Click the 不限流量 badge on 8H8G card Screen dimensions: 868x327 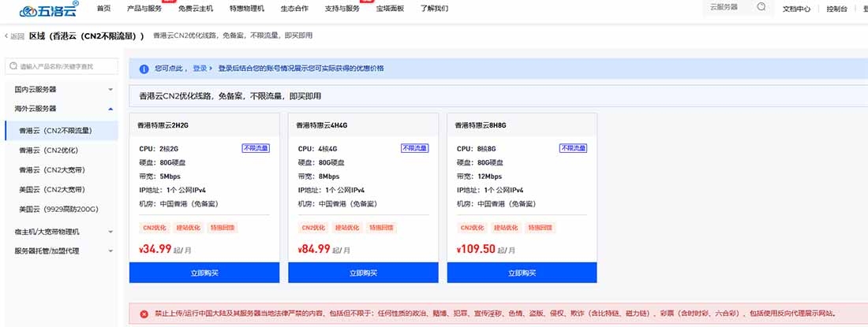click(574, 148)
